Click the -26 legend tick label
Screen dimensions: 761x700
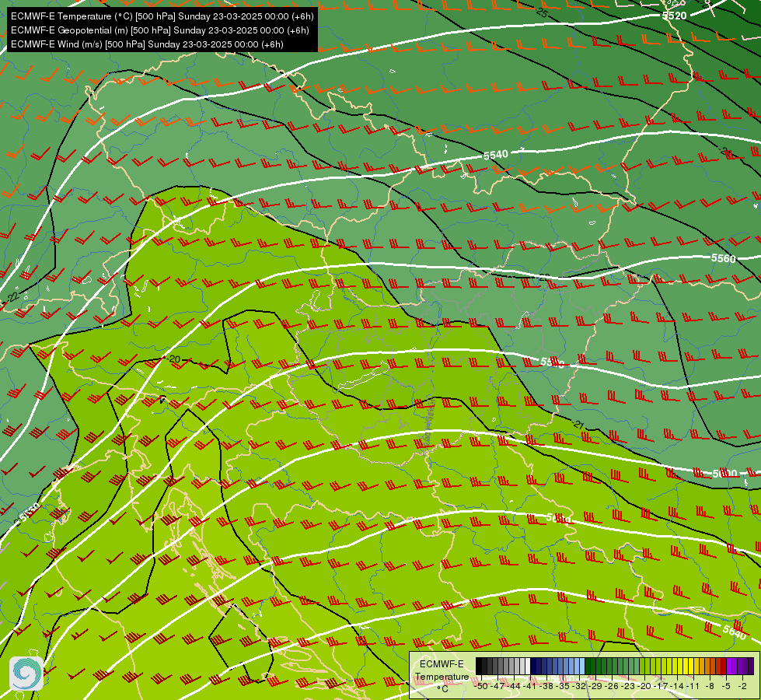[612, 686]
